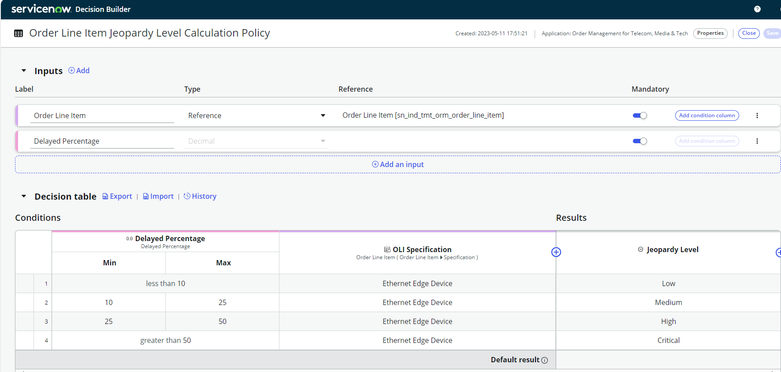This screenshot has width=781, height=372.
Task: Open Delayed Percentage row options menu
Action: pos(757,141)
